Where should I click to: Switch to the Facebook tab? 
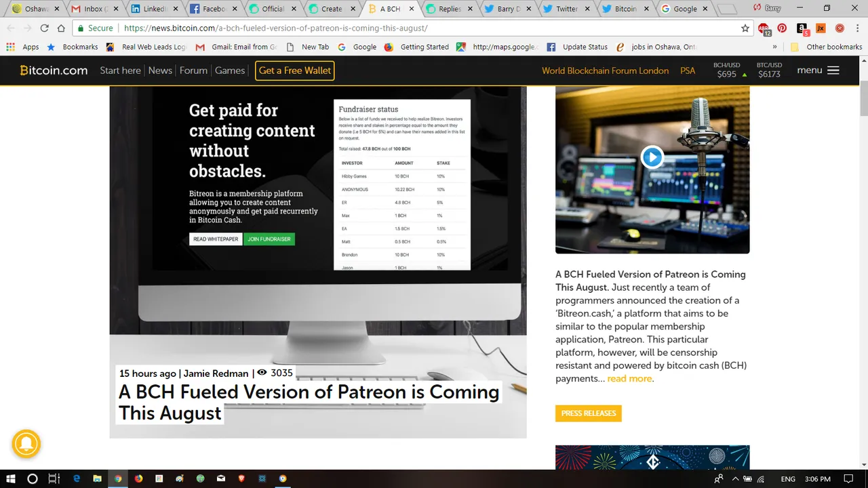pos(210,9)
